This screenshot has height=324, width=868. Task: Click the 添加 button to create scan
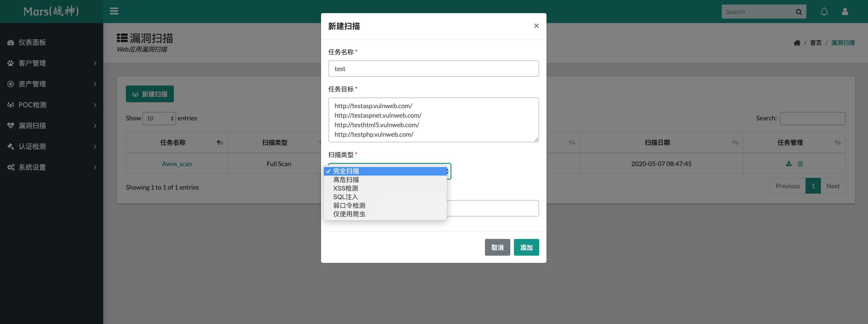526,247
